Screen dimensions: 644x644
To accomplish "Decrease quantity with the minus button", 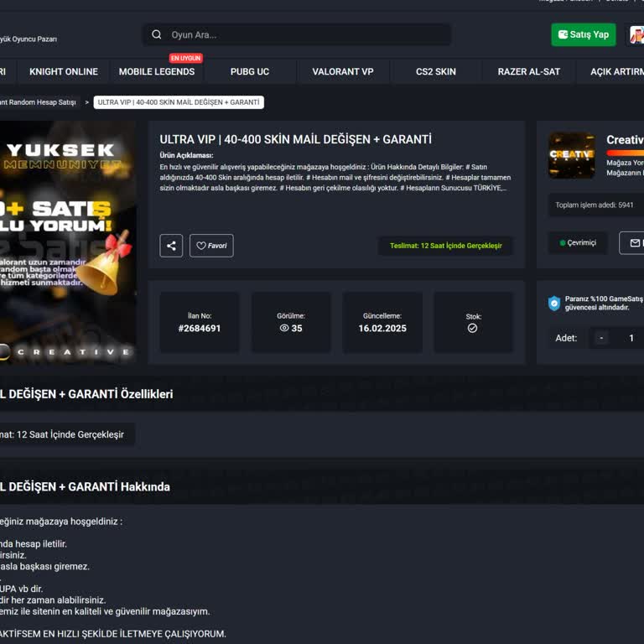I will point(601,338).
